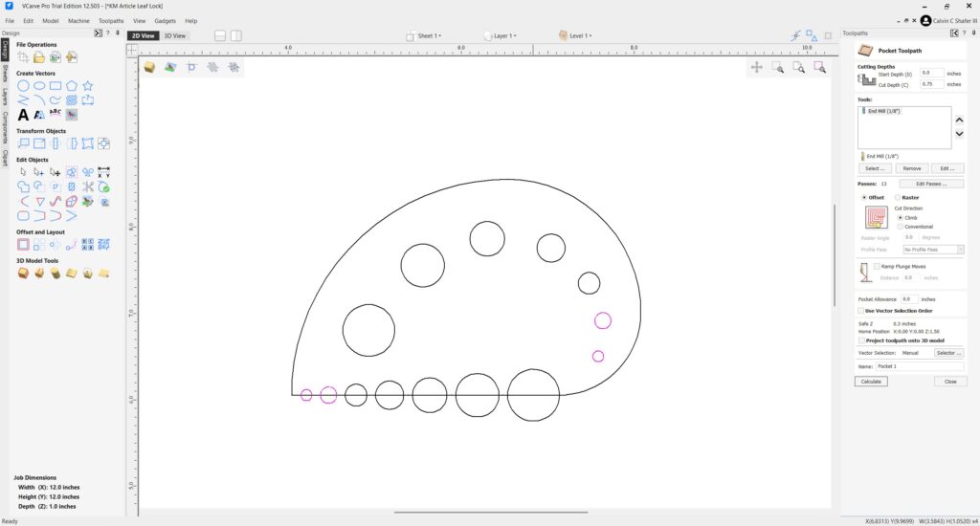Click the Calculate button

pos(871,381)
